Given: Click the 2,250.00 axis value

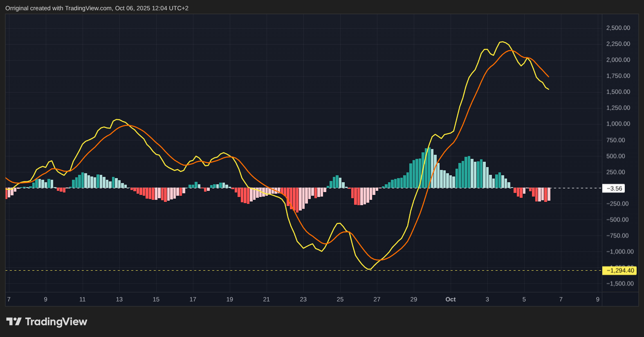Looking at the screenshot, I should coord(618,44).
